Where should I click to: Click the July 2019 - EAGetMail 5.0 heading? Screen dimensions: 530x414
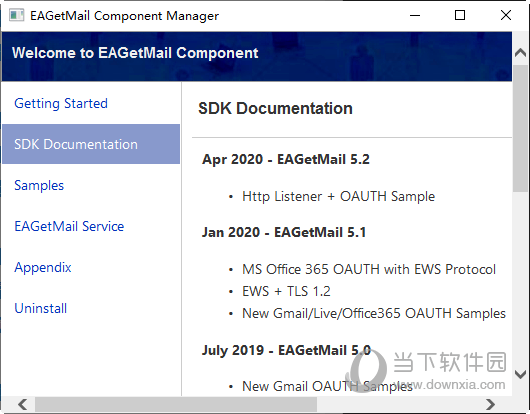(287, 350)
